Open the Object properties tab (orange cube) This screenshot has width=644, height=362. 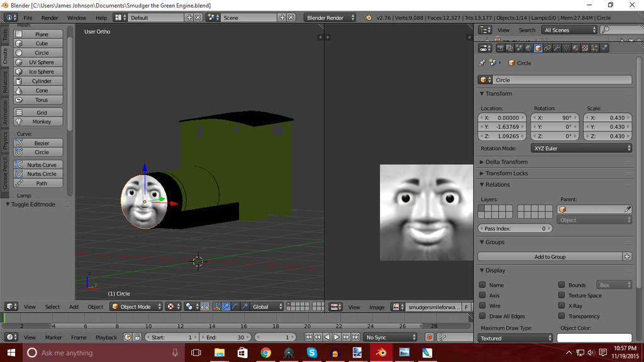(x=538, y=48)
